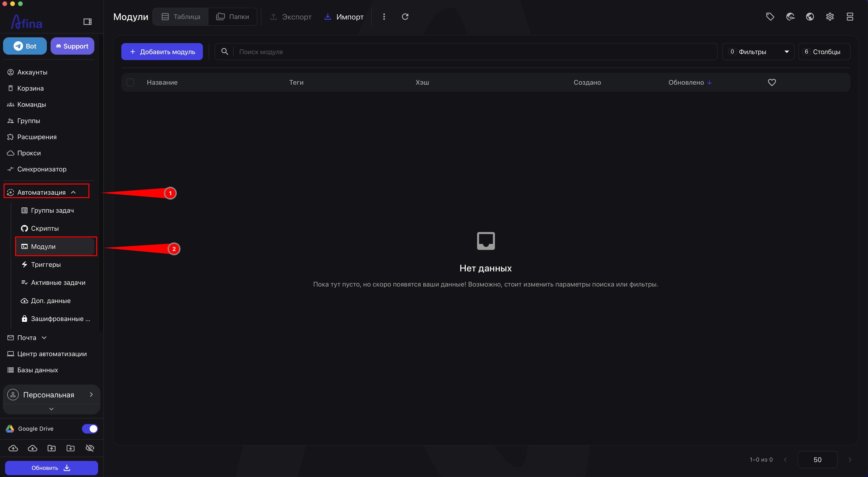Toggle the Google Drive switch
Viewport: 868px width, 477px height.
[90, 428]
